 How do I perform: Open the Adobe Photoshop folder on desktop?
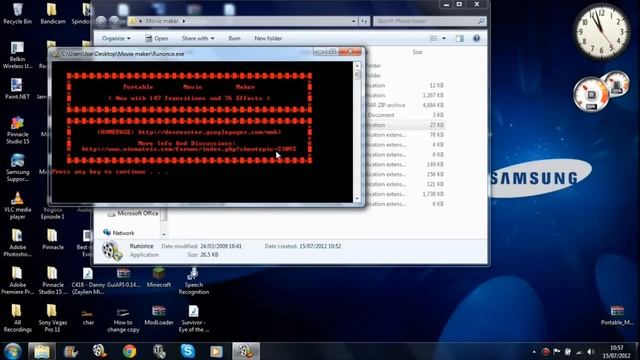18,242
